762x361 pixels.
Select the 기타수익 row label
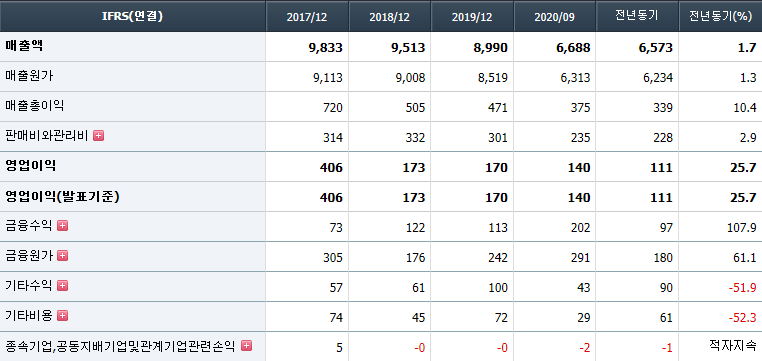point(29,286)
